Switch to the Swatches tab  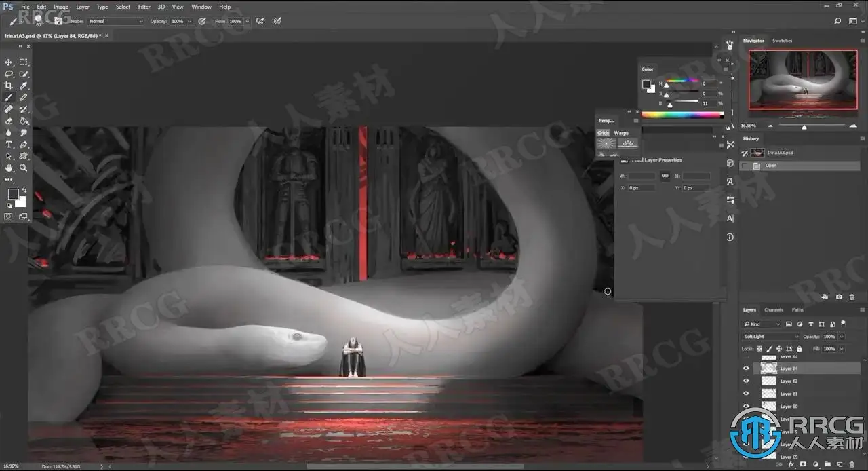[783, 41]
